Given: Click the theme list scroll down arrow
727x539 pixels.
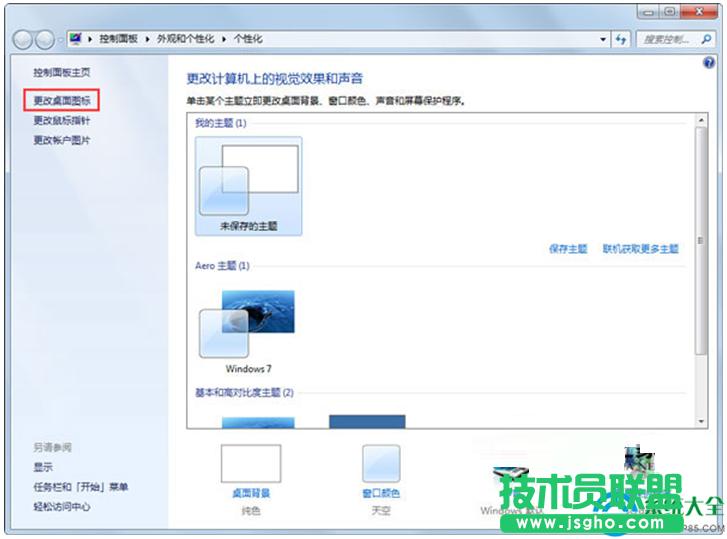Looking at the screenshot, I should click(701, 421).
